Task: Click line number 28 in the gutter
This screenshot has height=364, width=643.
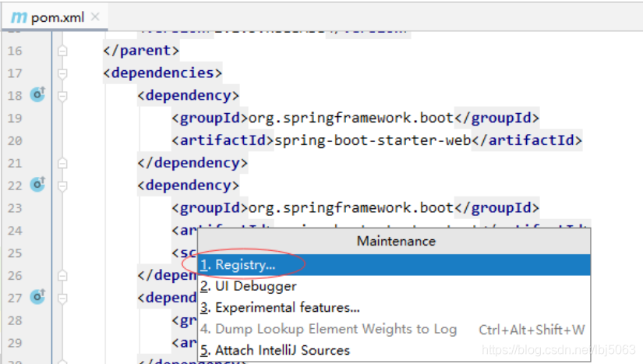Action: (15, 320)
